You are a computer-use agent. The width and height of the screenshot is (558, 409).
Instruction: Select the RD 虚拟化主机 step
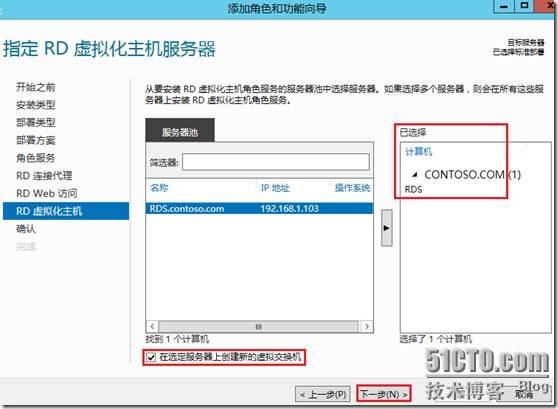coord(66,211)
